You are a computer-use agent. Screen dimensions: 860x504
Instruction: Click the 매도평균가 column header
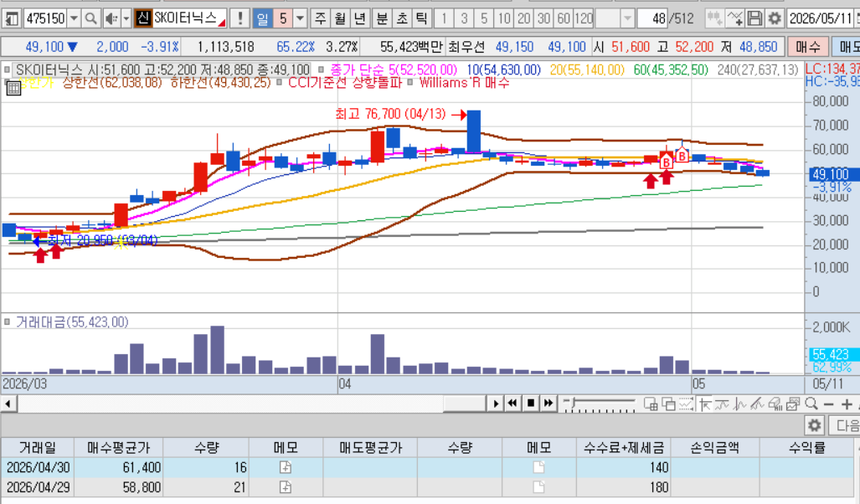click(370, 448)
